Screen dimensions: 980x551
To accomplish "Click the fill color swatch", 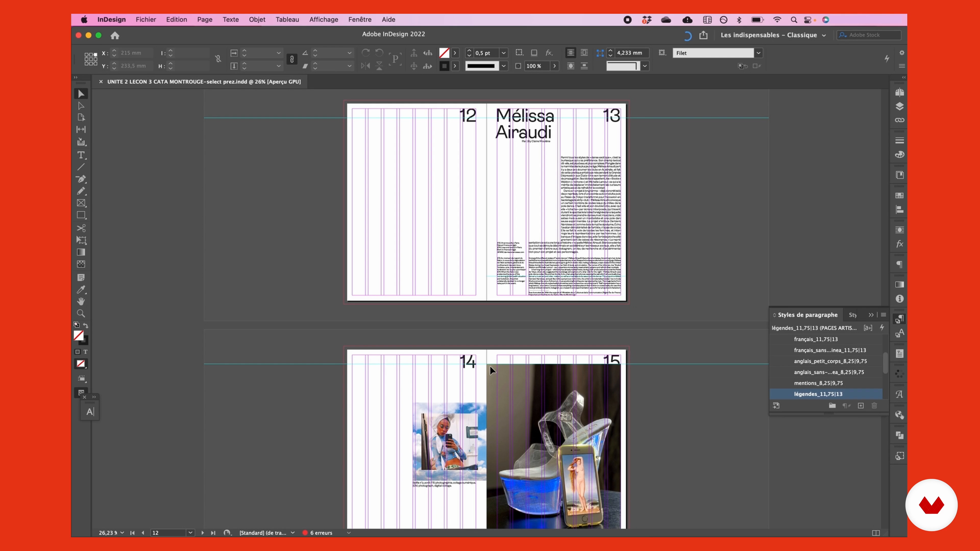I will 78,335.
